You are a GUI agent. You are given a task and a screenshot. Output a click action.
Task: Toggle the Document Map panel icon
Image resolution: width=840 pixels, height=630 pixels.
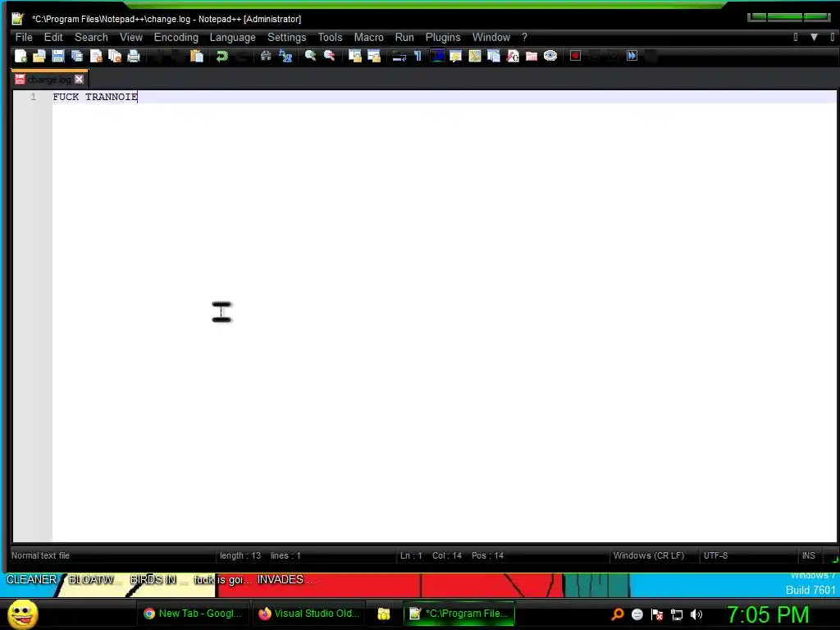[475, 56]
